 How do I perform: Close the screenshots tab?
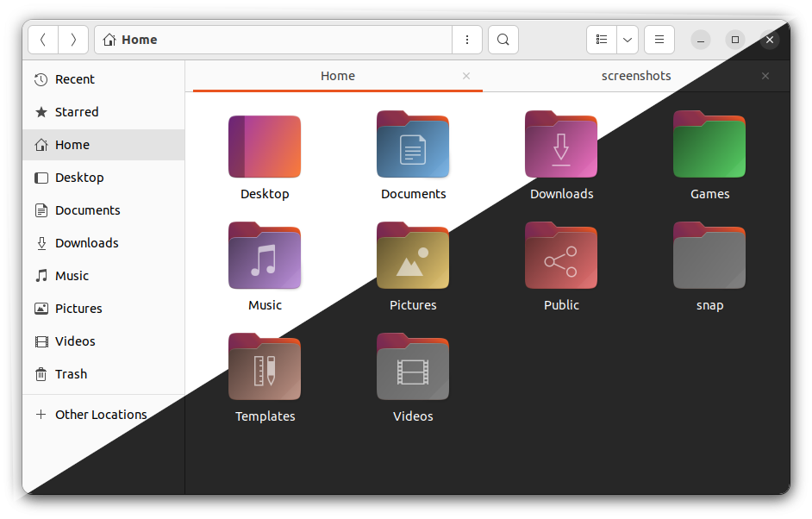(765, 76)
